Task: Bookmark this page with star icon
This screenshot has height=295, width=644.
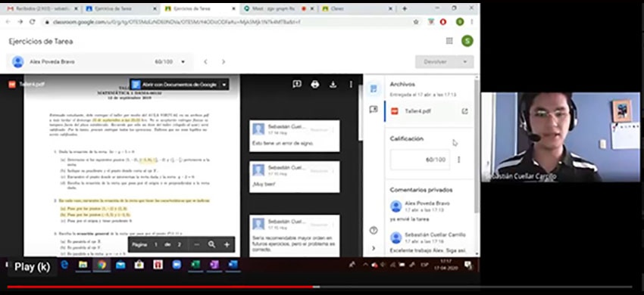Action: click(416, 22)
